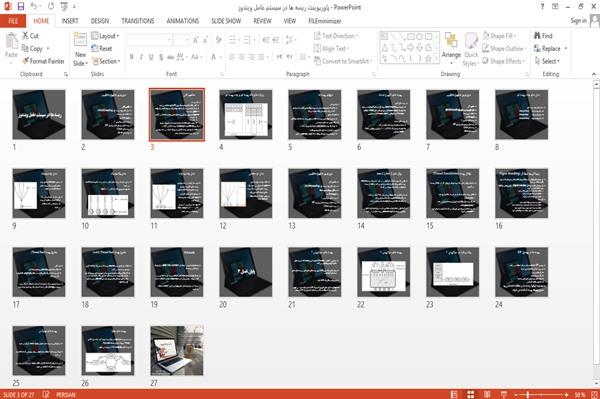600x399 pixels.
Task: Click the Save icon in quick access toolbar
Action: pyautogui.click(x=21, y=6)
